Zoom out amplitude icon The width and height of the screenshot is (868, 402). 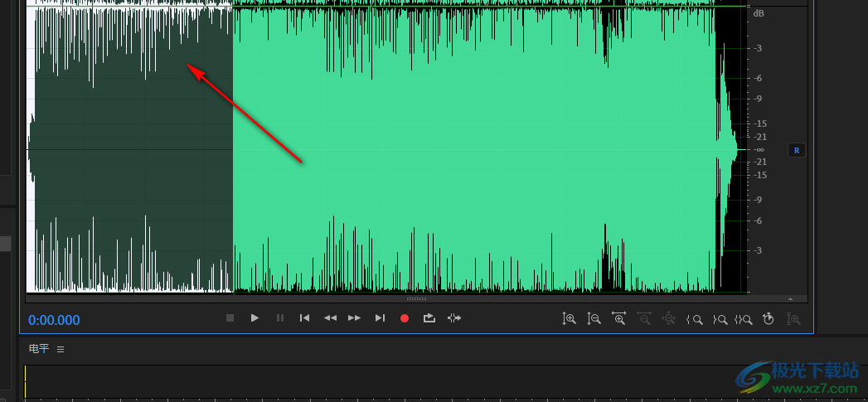(x=594, y=318)
